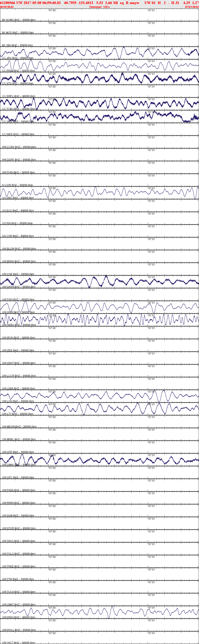Select the UW IZEE BHZ station label
This screenshot has height=644, width=199.
[18, 351]
